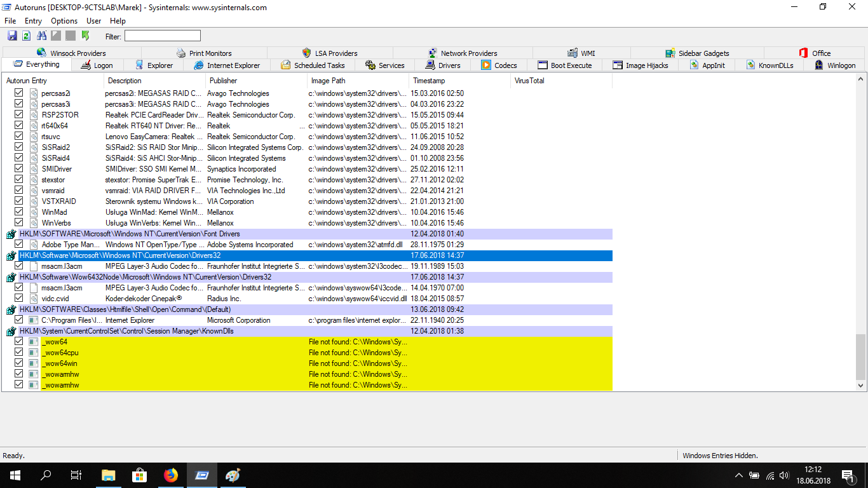
Task: Sort by the Description column header
Action: (x=154, y=81)
